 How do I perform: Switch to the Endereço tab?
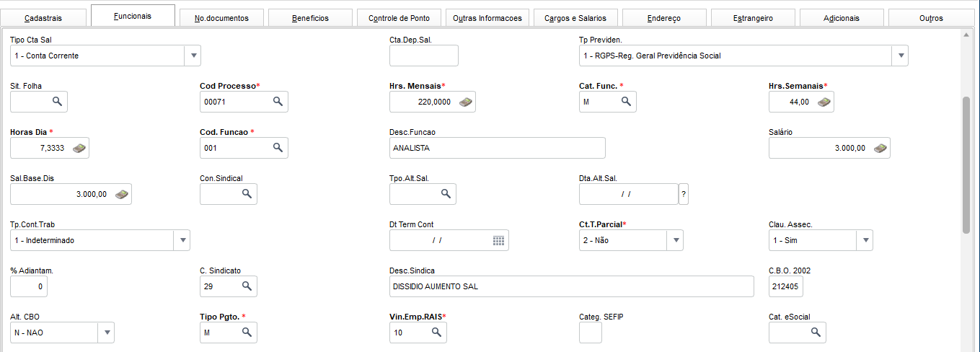pos(664,18)
